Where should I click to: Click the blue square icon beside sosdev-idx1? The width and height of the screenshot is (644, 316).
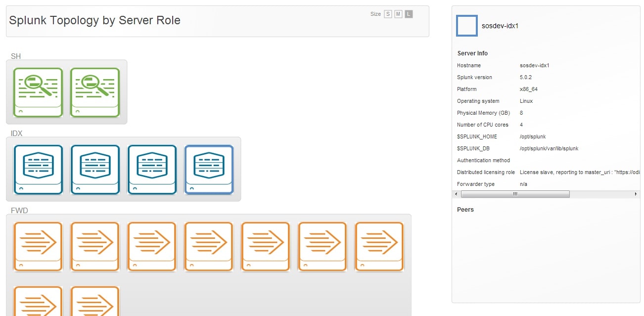click(467, 26)
